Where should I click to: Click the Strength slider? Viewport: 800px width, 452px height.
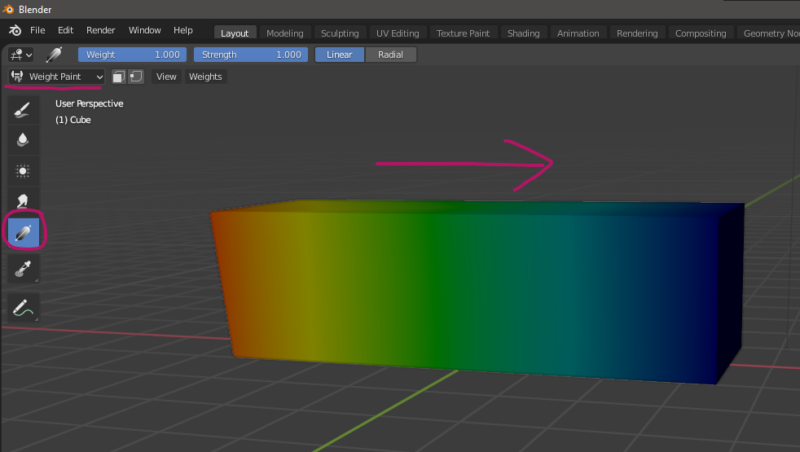tap(251, 55)
